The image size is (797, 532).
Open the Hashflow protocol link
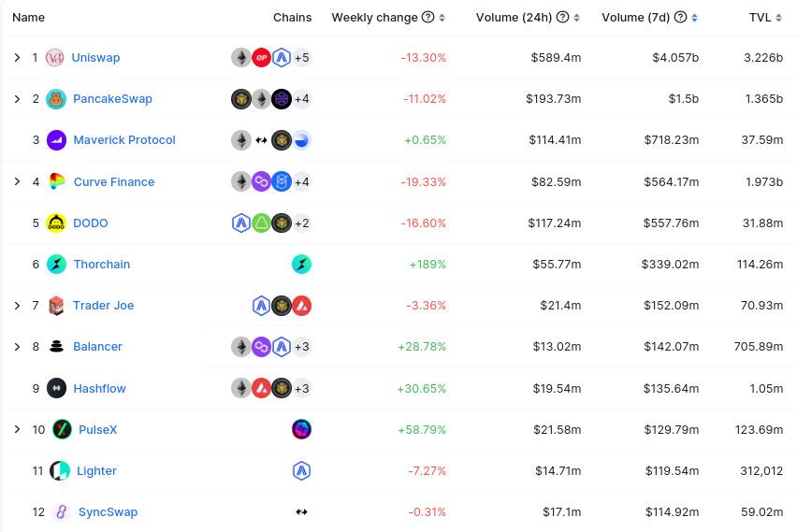[x=99, y=388]
